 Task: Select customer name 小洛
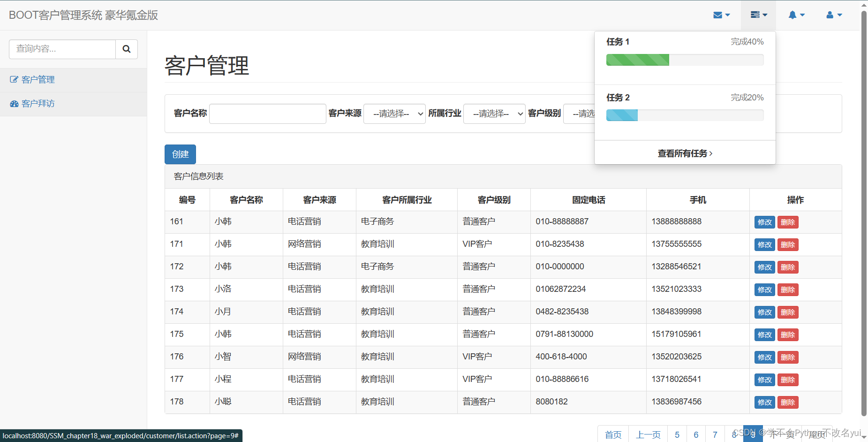point(223,289)
